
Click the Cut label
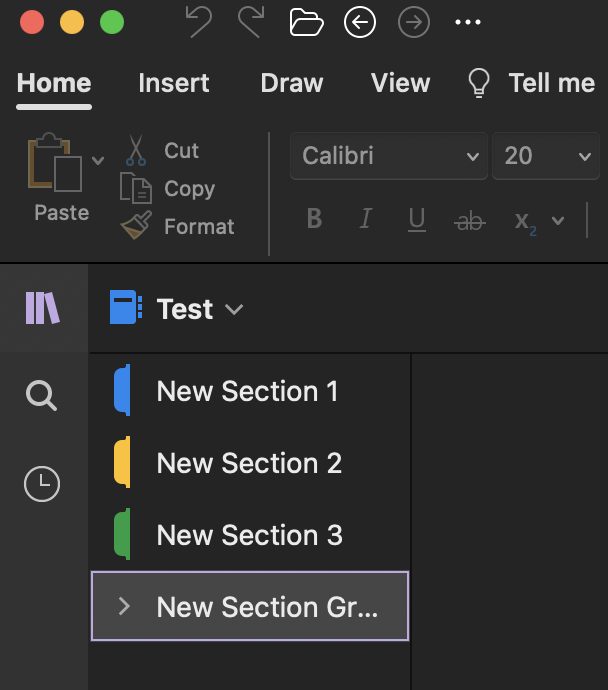[x=182, y=150]
